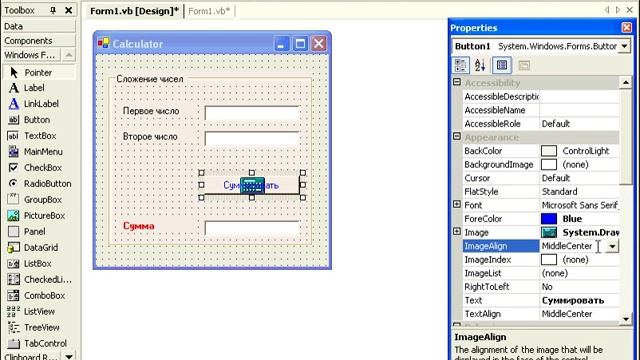Expand the Image property
Viewport: 640px width, 360px height.
[457, 231]
